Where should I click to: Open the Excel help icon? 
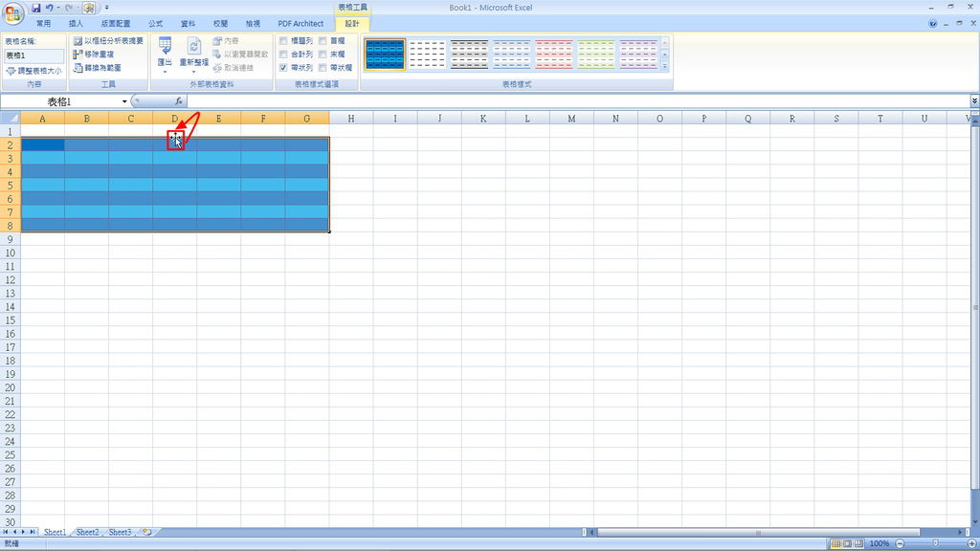[932, 24]
